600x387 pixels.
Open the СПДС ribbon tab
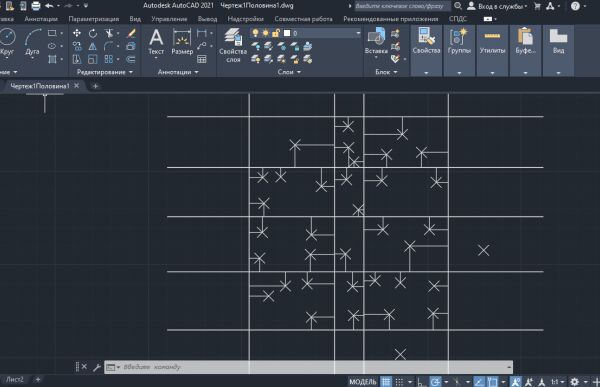(458, 19)
